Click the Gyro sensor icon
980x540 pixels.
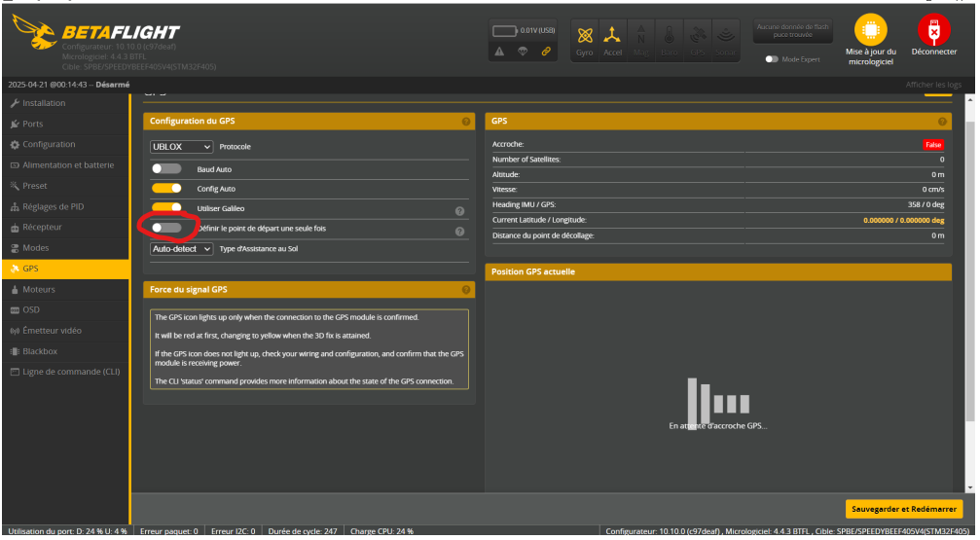pos(584,38)
